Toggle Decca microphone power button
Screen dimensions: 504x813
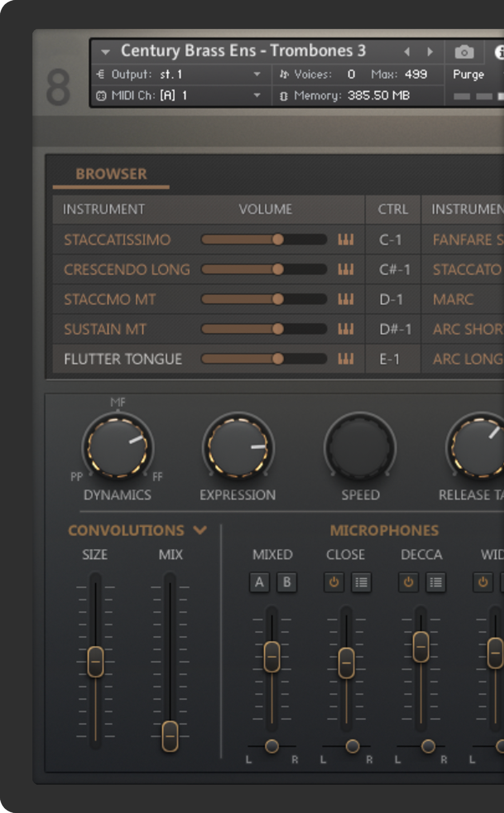click(409, 582)
